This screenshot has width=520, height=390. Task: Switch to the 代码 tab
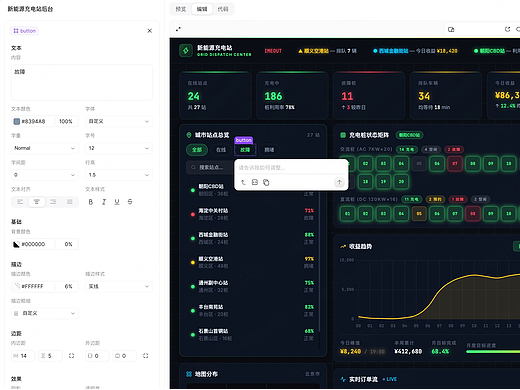[x=223, y=9]
